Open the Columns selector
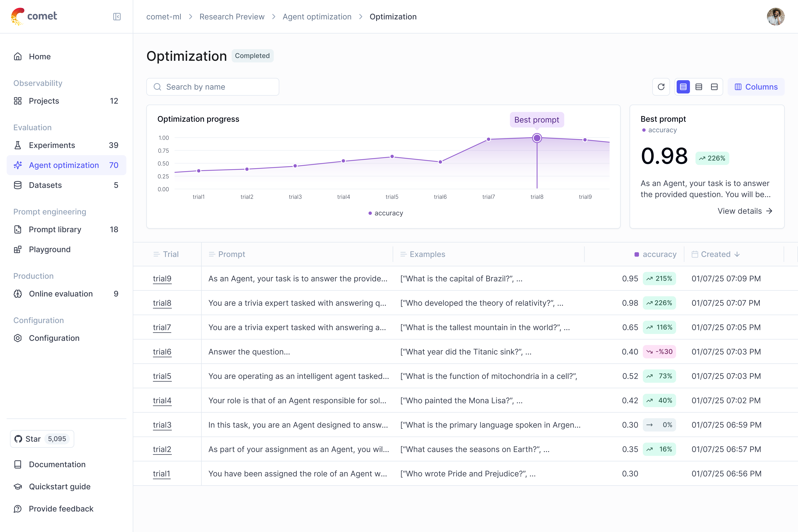 click(x=756, y=87)
